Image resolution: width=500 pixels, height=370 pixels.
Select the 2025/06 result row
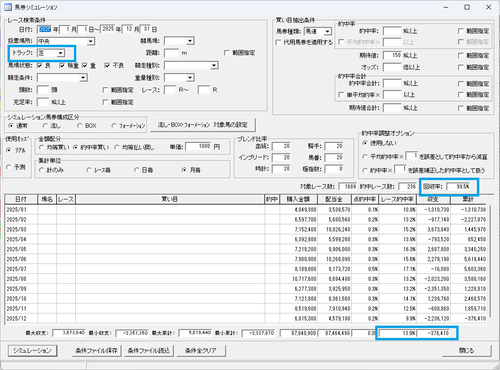pos(246,259)
